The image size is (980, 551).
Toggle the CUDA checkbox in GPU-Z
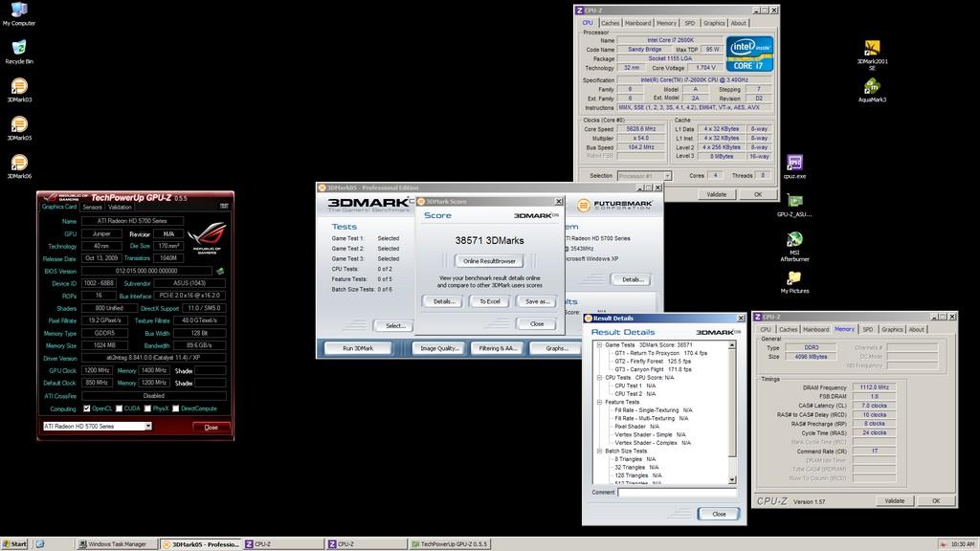coord(119,408)
